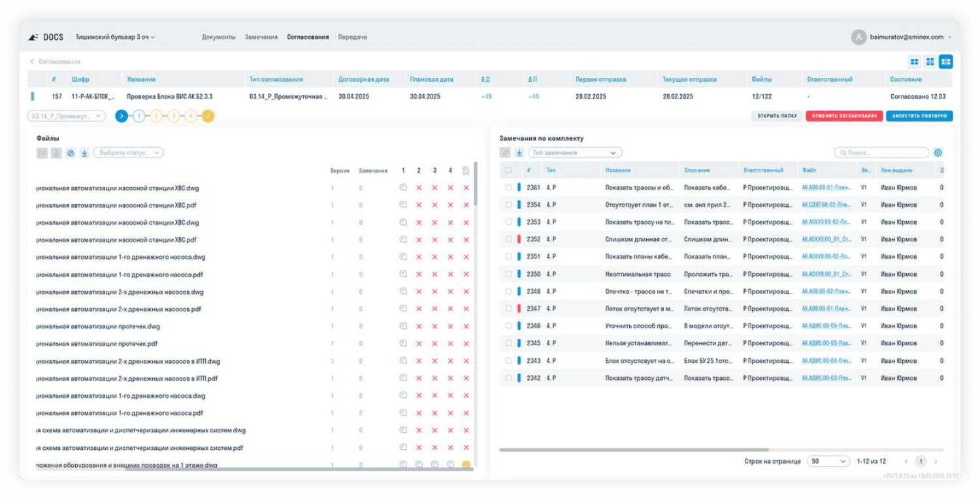This screenshot has height=497, width=980.
Task: Download remarks via the Замечания toolbar arrow icon
Action: [x=519, y=152]
